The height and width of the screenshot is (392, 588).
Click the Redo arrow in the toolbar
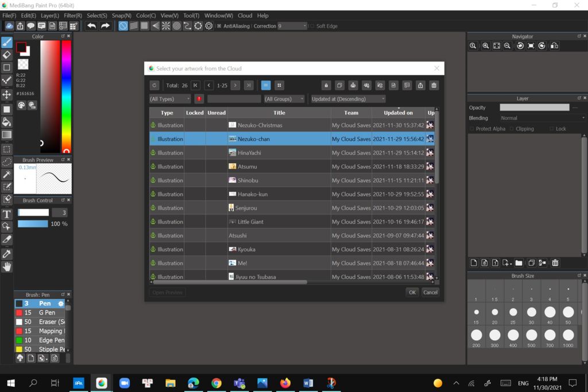tap(106, 26)
